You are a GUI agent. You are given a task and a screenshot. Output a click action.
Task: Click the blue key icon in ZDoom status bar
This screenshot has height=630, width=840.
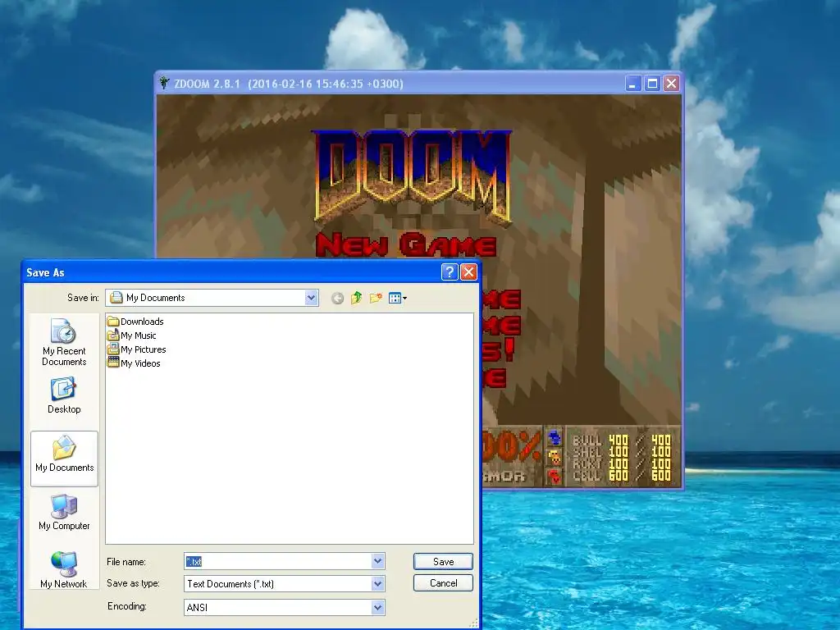click(x=555, y=438)
